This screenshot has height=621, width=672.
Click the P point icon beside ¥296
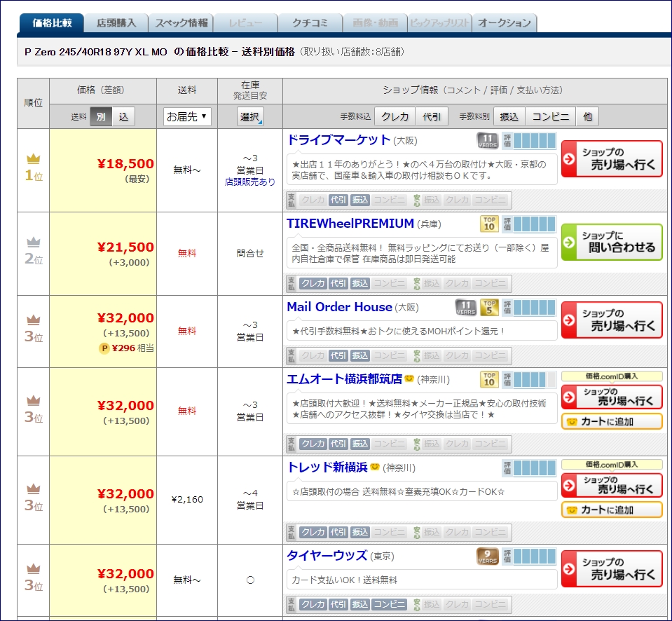point(104,348)
